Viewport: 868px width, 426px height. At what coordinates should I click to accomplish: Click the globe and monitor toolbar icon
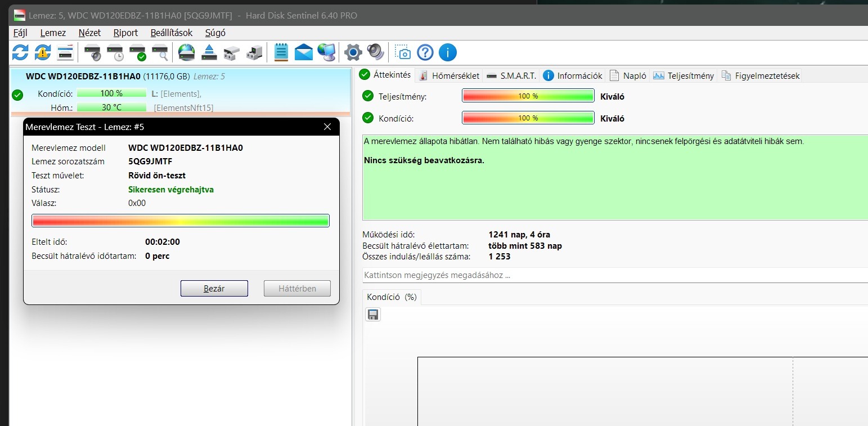326,52
